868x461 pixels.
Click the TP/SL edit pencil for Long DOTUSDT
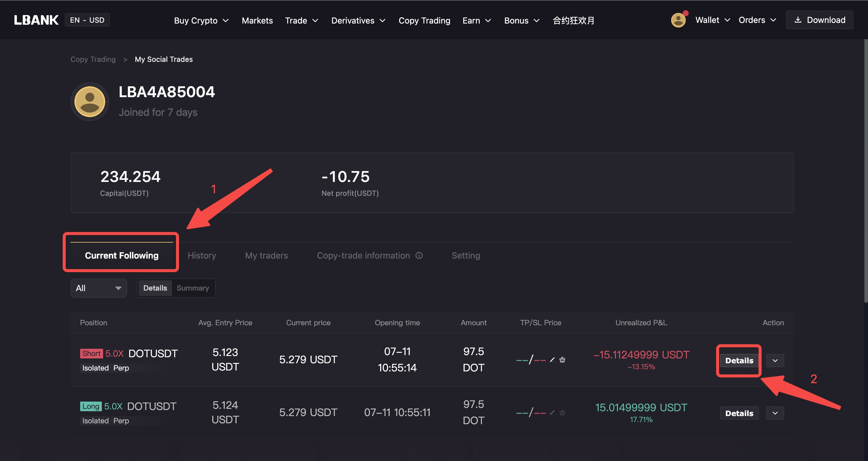pyautogui.click(x=552, y=412)
